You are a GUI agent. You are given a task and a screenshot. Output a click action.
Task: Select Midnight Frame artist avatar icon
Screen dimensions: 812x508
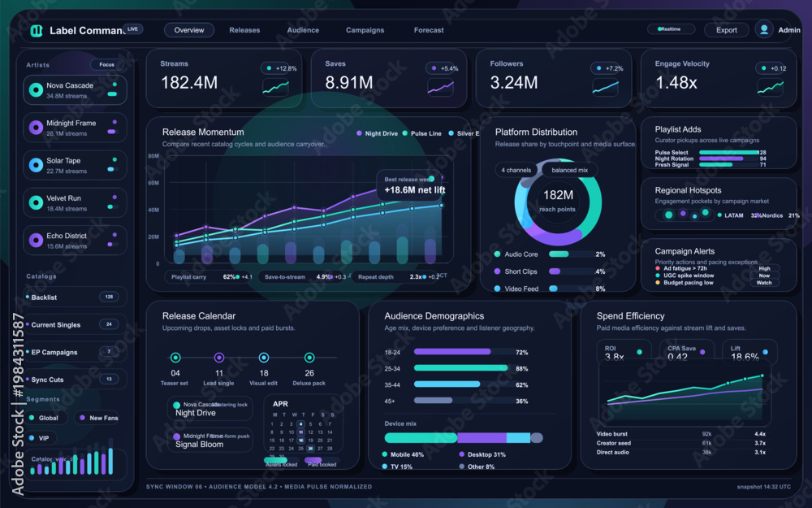(36, 128)
